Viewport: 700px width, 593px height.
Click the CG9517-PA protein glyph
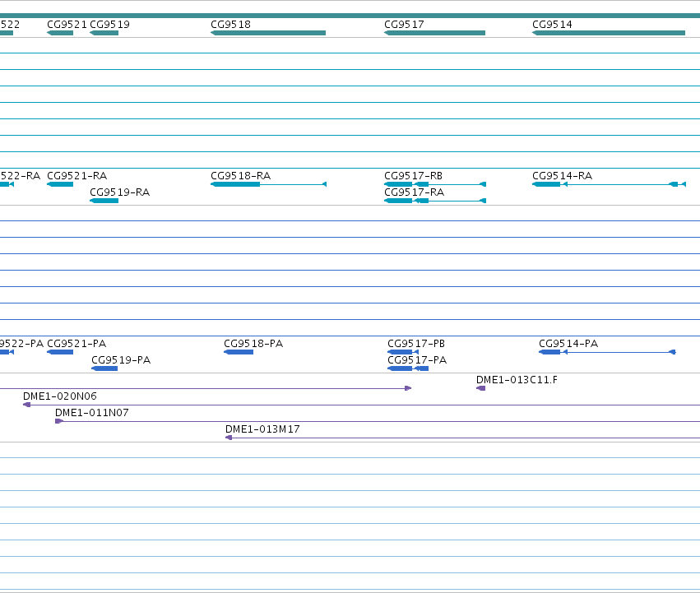pyautogui.click(x=408, y=368)
